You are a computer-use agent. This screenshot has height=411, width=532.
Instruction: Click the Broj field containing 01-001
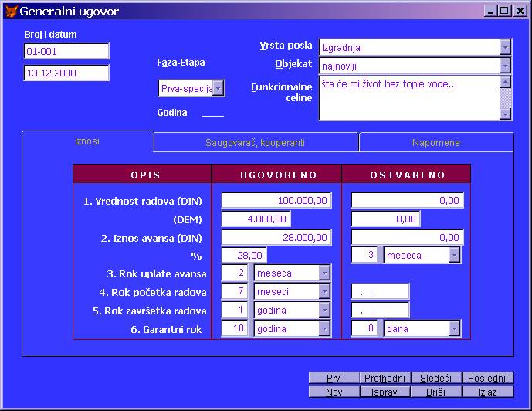[66, 51]
